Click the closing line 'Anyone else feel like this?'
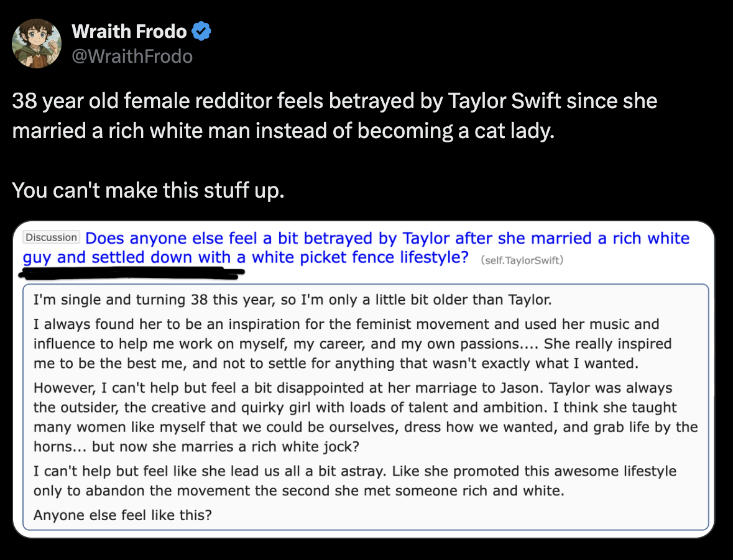Image resolution: width=733 pixels, height=560 pixels. 122,515
